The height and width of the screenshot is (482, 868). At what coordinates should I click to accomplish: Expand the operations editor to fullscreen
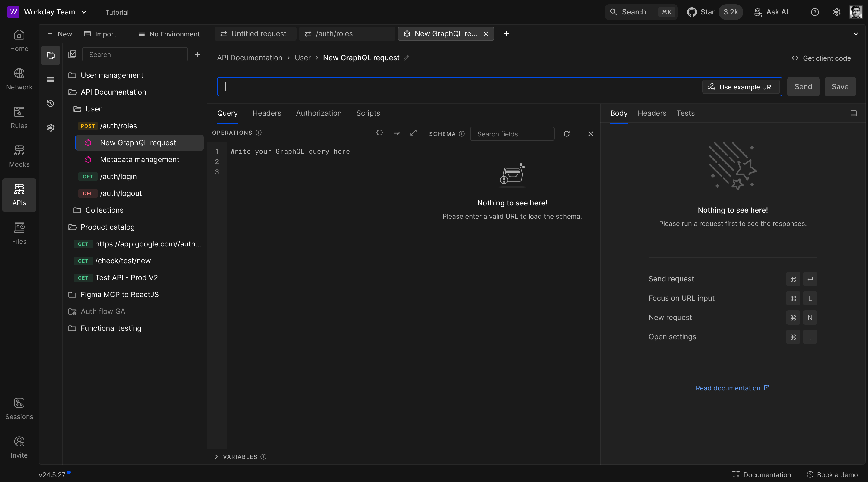[x=414, y=133]
